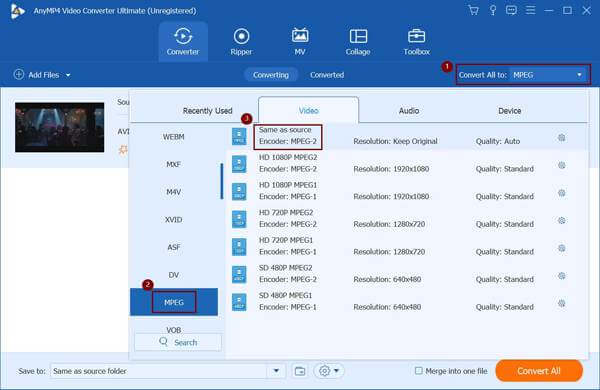This screenshot has height=390, width=600.
Task: Select the MXF format
Action: pos(174,164)
